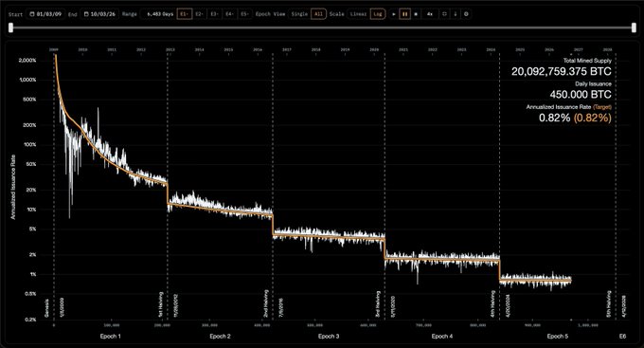The width and height of the screenshot is (644, 348).
Task: Click the 2nd Halving marker label
Action: tap(266, 303)
